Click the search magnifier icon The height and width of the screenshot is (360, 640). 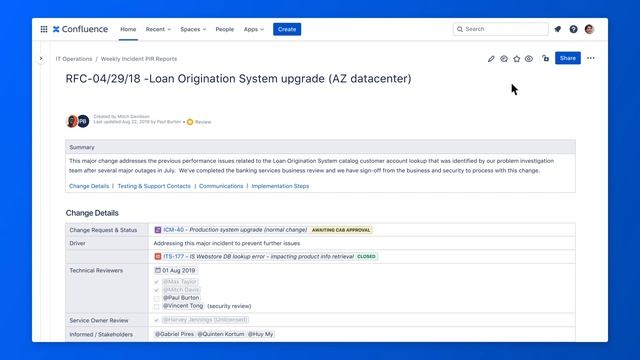click(x=460, y=29)
